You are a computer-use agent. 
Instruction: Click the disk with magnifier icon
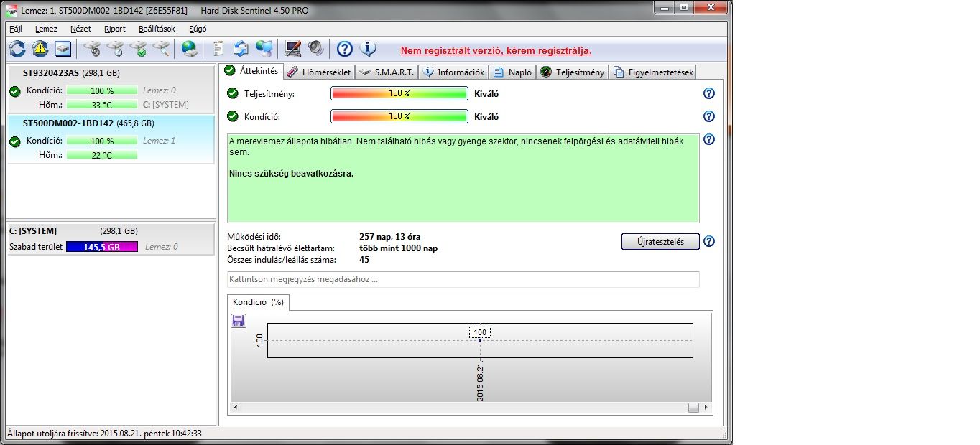[x=161, y=49]
